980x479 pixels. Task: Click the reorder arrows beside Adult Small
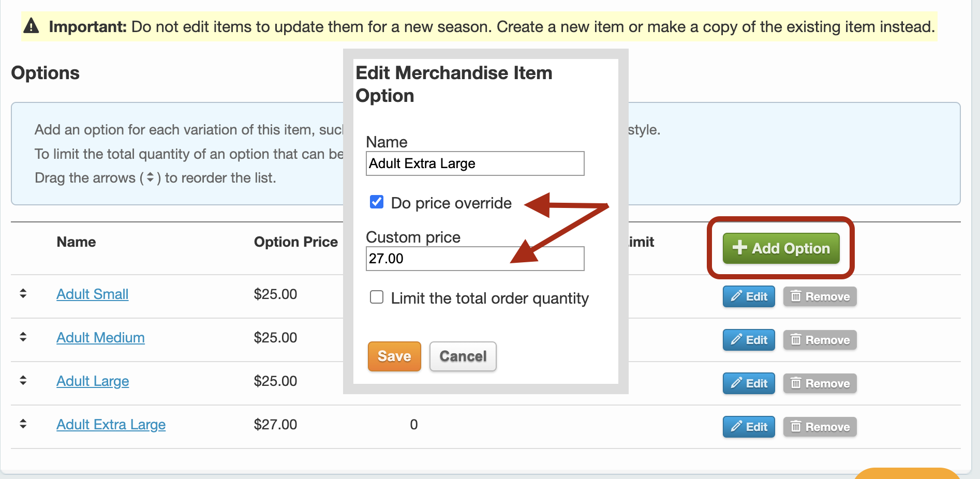pyautogui.click(x=23, y=294)
